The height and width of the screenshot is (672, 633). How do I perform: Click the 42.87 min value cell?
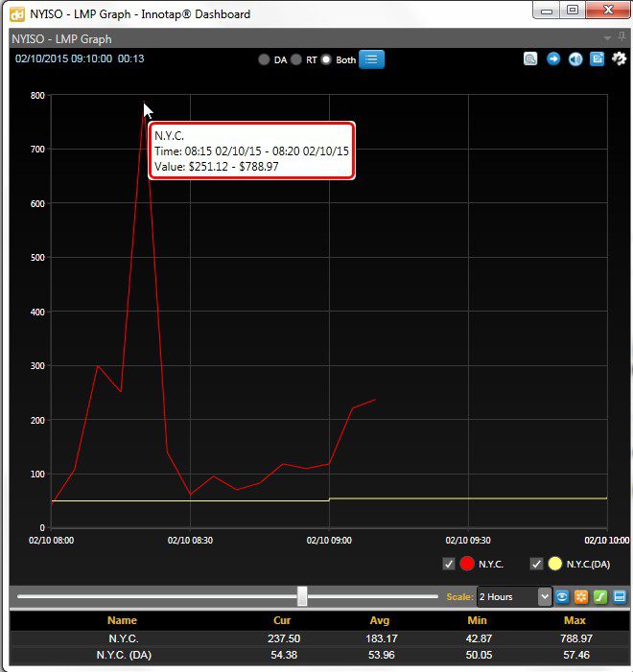pyautogui.click(x=479, y=638)
